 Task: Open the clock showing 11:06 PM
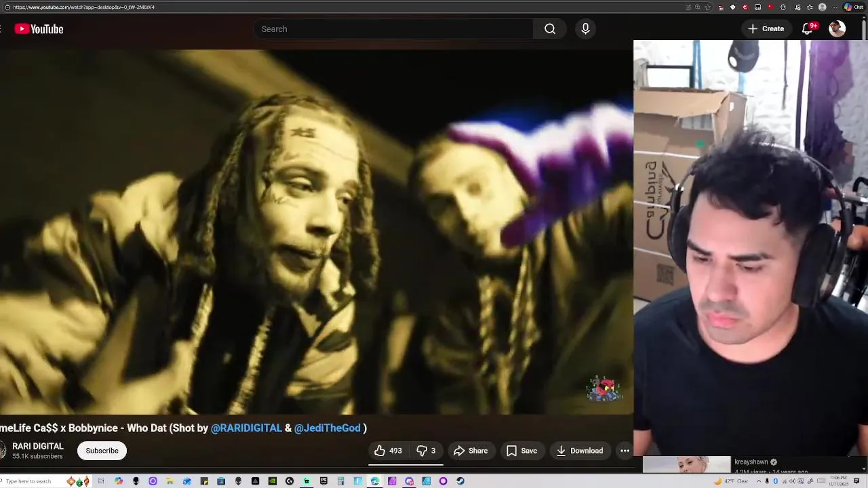(x=838, y=481)
